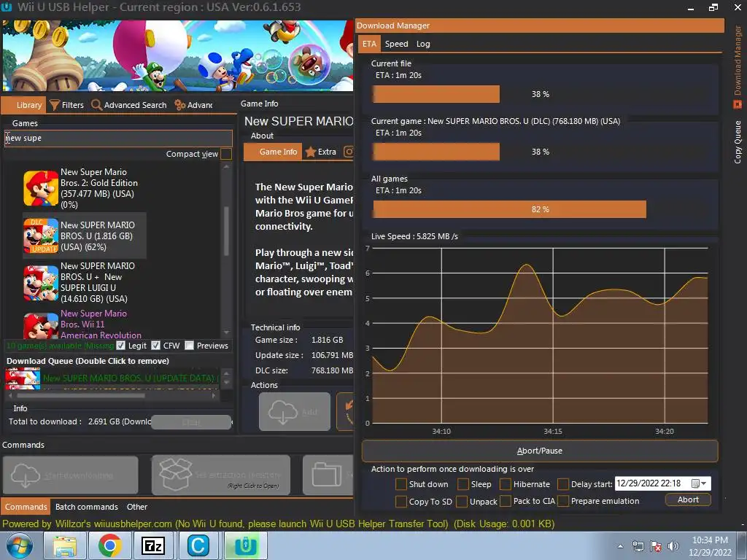This screenshot has width=747, height=560.
Task: Click the Set extraction directory box button
Action: tap(221, 475)
